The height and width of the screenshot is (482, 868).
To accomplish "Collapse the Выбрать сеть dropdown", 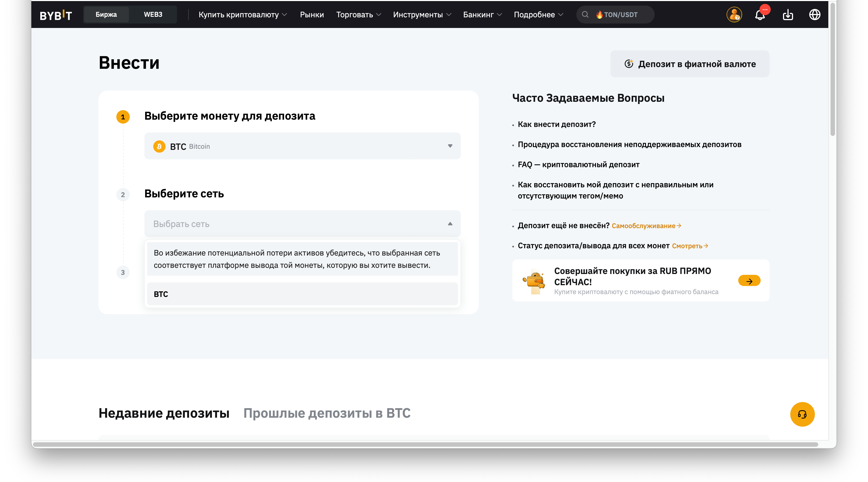I will [302, 224].
